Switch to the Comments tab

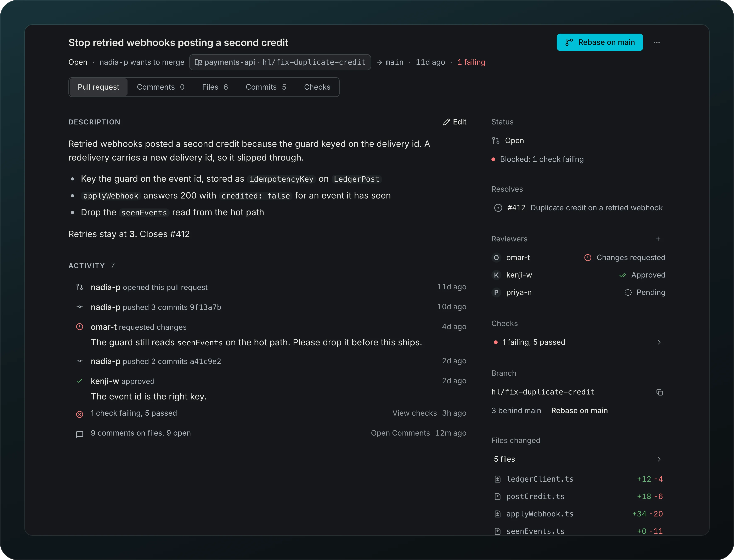(x=161, y=87)
